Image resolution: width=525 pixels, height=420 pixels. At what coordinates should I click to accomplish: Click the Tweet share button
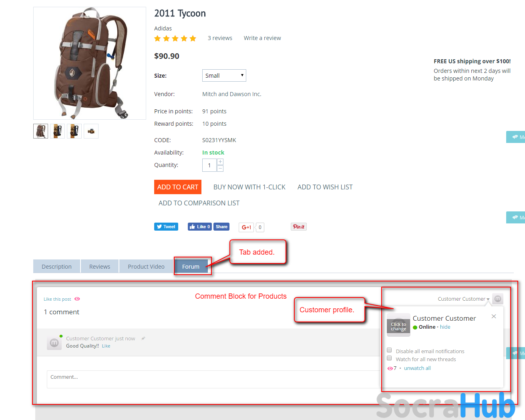click(166, 227)
